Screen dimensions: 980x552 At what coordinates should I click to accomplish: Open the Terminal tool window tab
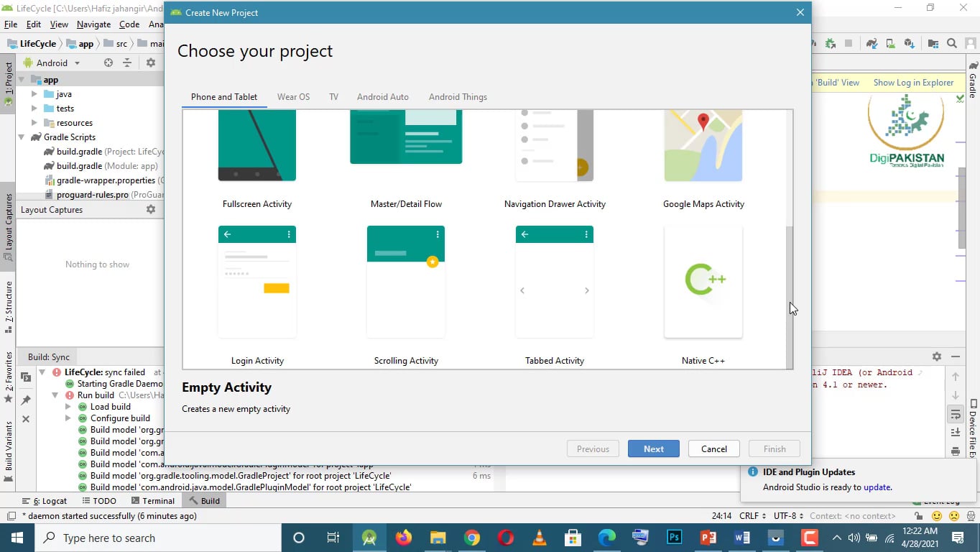(153, 501)
